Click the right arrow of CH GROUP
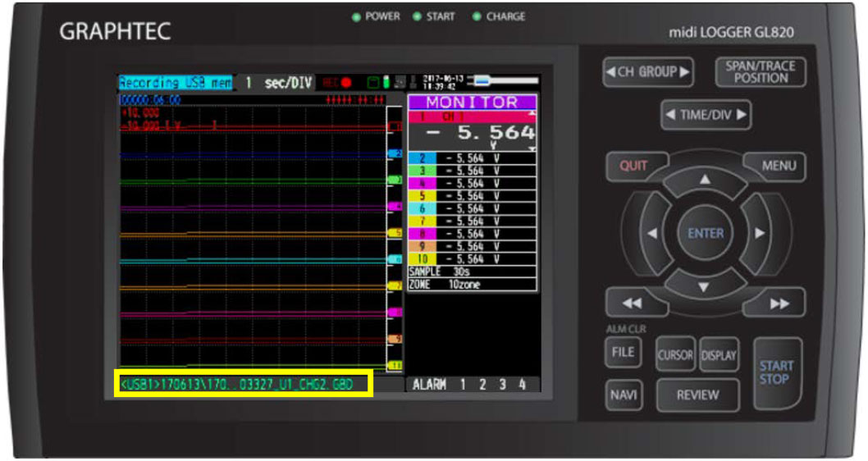Viewport: 868px width, 461px height. click(x=684, y=72)
